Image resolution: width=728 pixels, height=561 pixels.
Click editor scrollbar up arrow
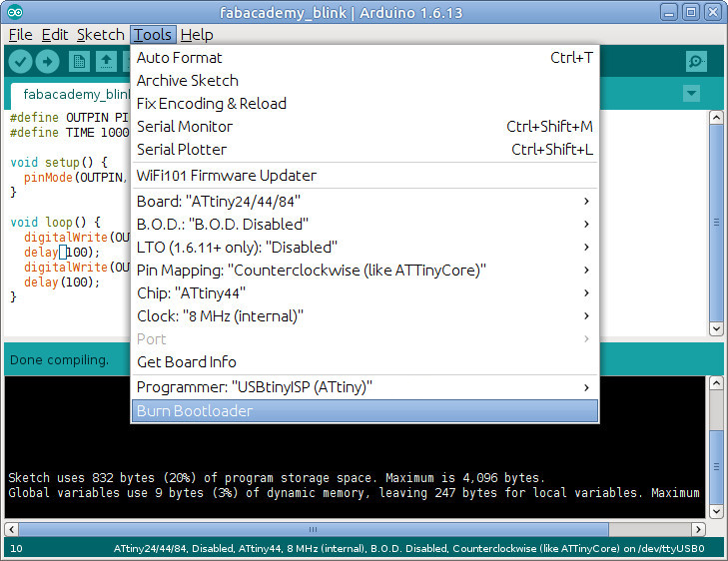click(x=716, y=117)
